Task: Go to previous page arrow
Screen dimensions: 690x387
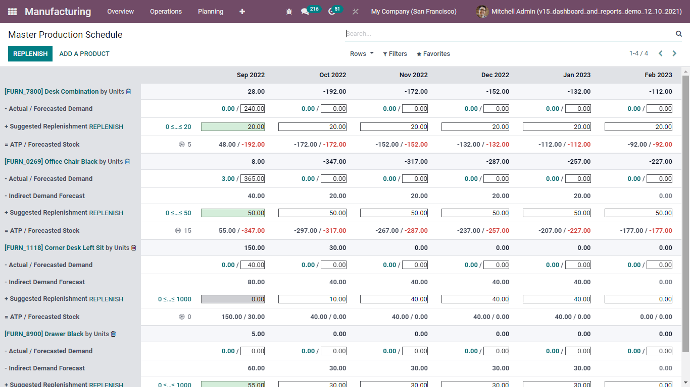Action: point(661,53)
